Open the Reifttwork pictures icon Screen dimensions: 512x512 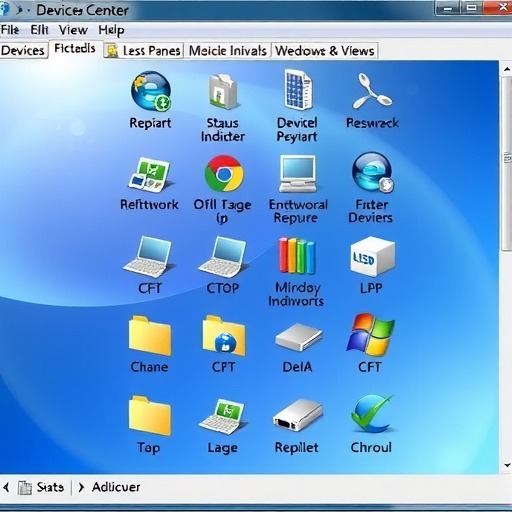coord(150,175)
